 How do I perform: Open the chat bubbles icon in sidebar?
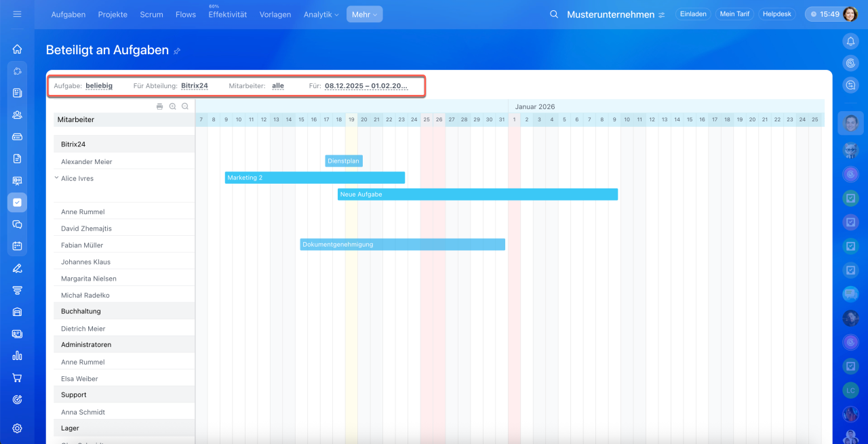17,224
